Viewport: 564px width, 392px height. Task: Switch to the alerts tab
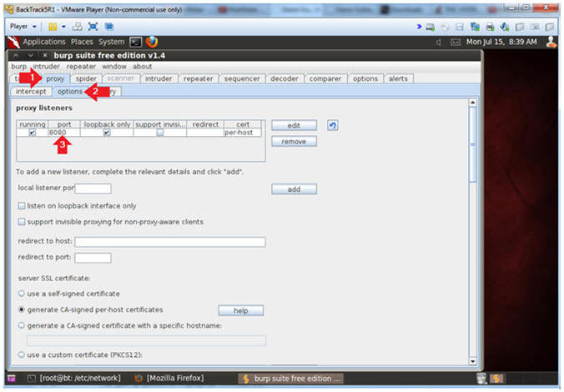pos(398,78)
